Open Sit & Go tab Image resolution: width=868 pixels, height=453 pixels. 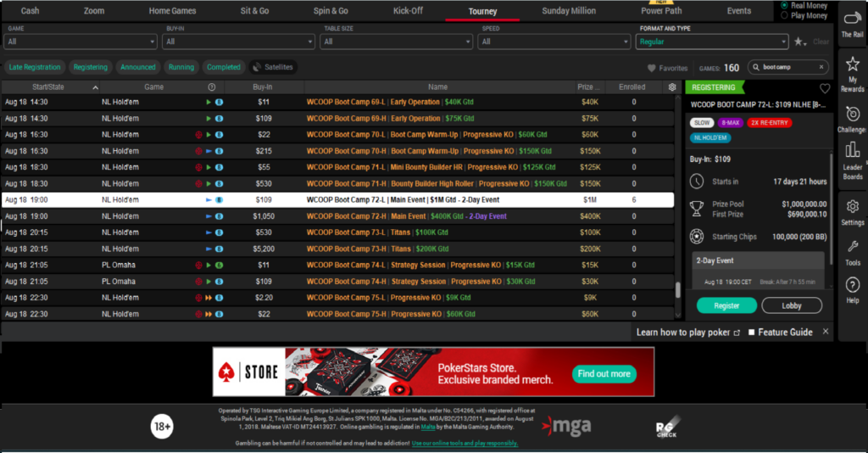pyautogui.click(x=254, y=10)
